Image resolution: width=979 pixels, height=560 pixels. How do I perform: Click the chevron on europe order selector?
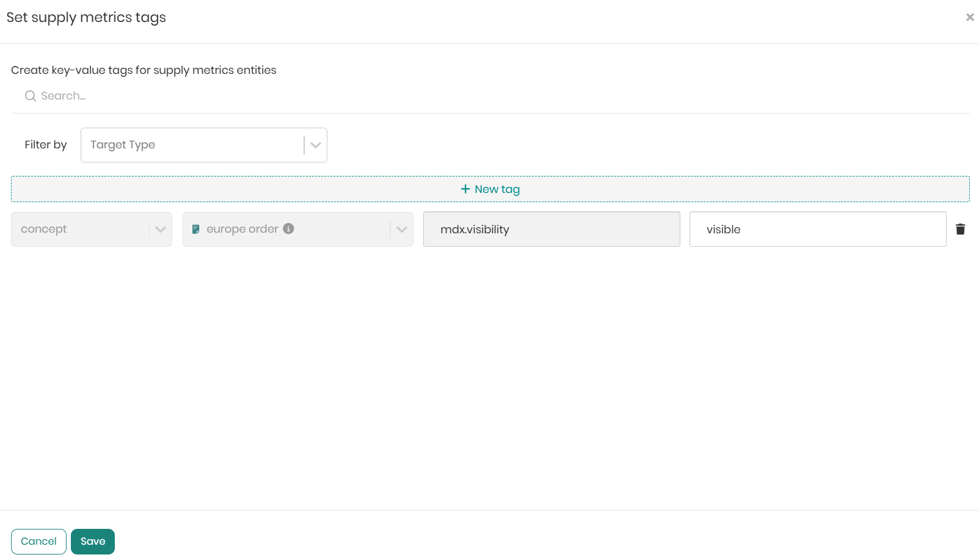click(401, 229)
